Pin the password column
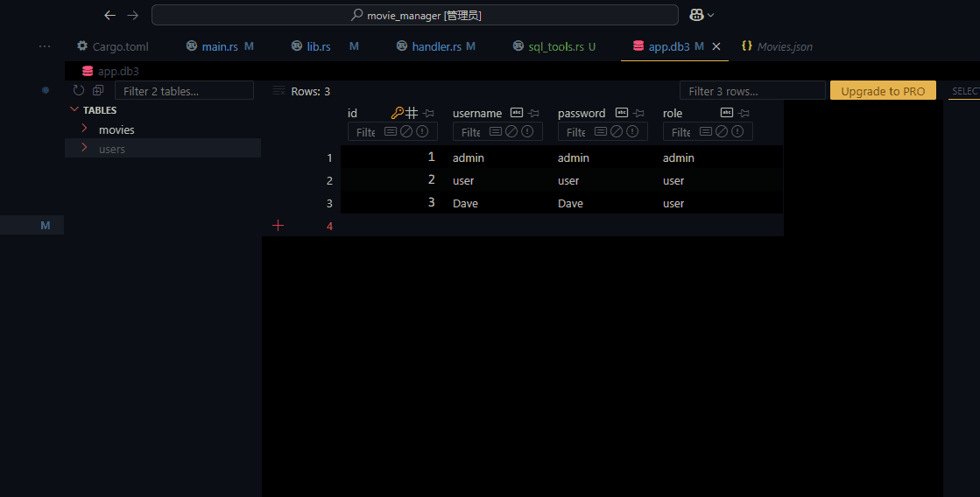Viewport: 980px width, 497px height. pyautogui.click(x=639, y=113)
